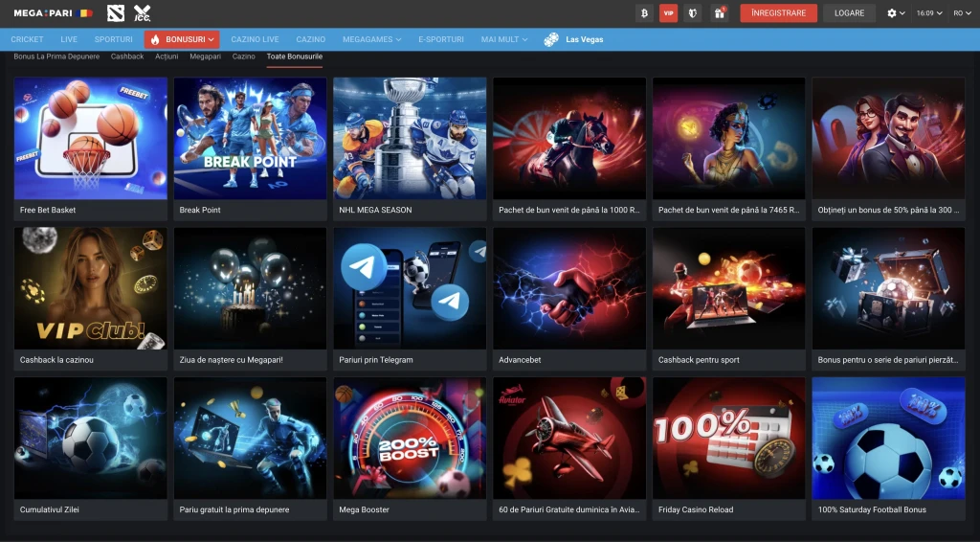Open the shield icon in header
Viewport: 980px width, 542px height.
[x=694, y=13]
